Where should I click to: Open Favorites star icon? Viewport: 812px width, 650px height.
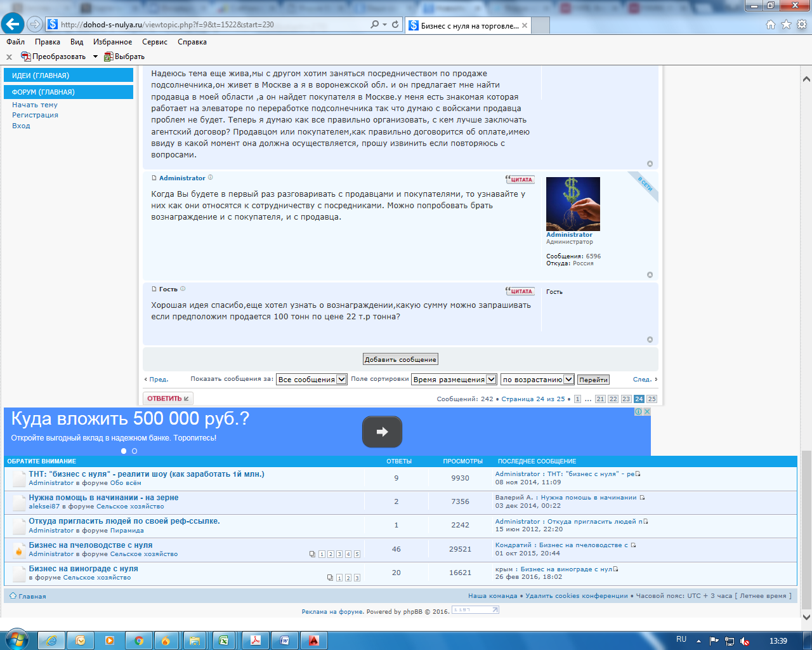pyautogui.click(x=786, y=25)
